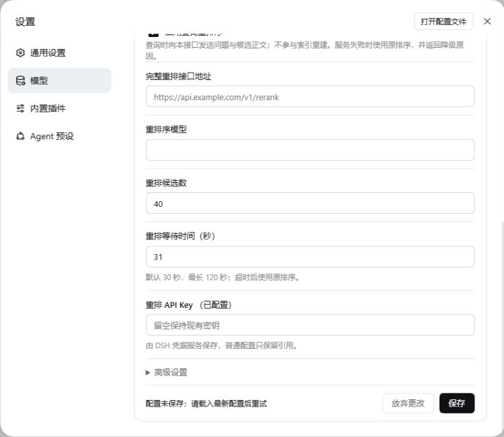Viewport: 504px width, 437px height.
Task: Click the 重排等待时间（秒） label
Action: pos(180,236)
